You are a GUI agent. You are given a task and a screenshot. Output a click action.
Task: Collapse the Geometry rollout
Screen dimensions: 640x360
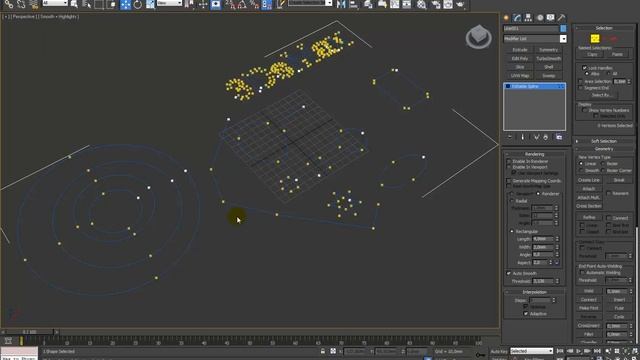click(x=604, y=149)
